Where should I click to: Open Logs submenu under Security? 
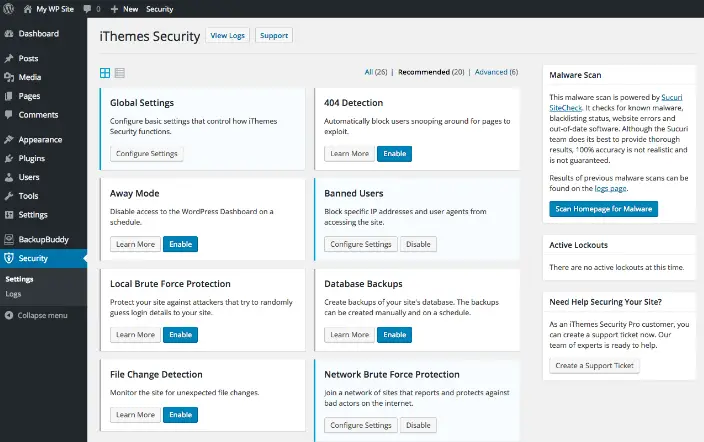(13, 294)
